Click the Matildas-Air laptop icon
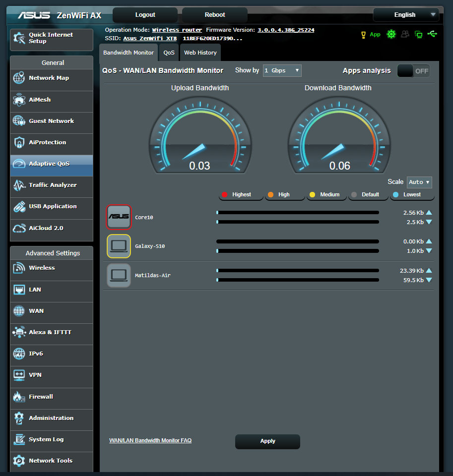This screenshot has height=476, width=453. [119, 275]
